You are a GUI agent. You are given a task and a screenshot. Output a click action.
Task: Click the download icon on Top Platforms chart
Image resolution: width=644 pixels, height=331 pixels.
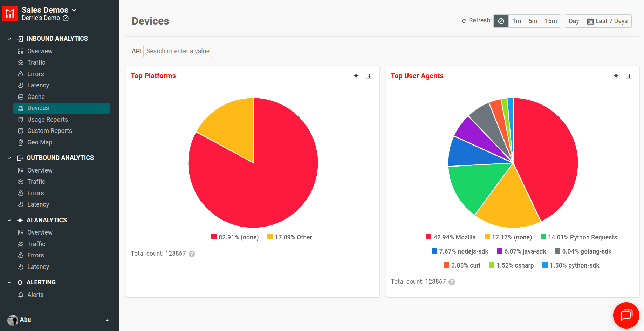tap(369, 76)
